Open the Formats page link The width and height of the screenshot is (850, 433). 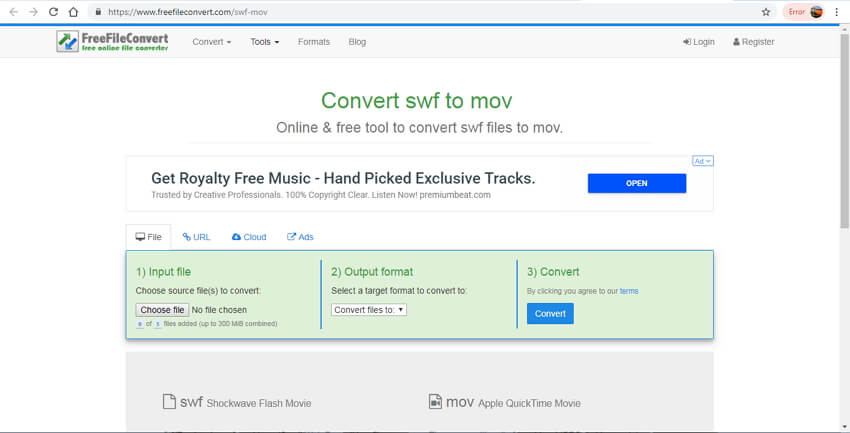pyautogui.click(x=314, y=42)
